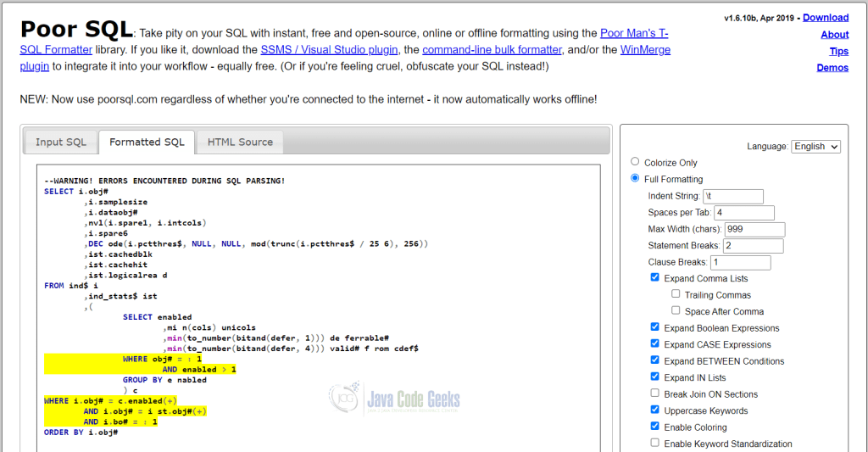Click the WARNING! ERRORS ENCOUNTERED comment line
The width and height of the screenshot is (868, 452).
(x=164, y=181)
